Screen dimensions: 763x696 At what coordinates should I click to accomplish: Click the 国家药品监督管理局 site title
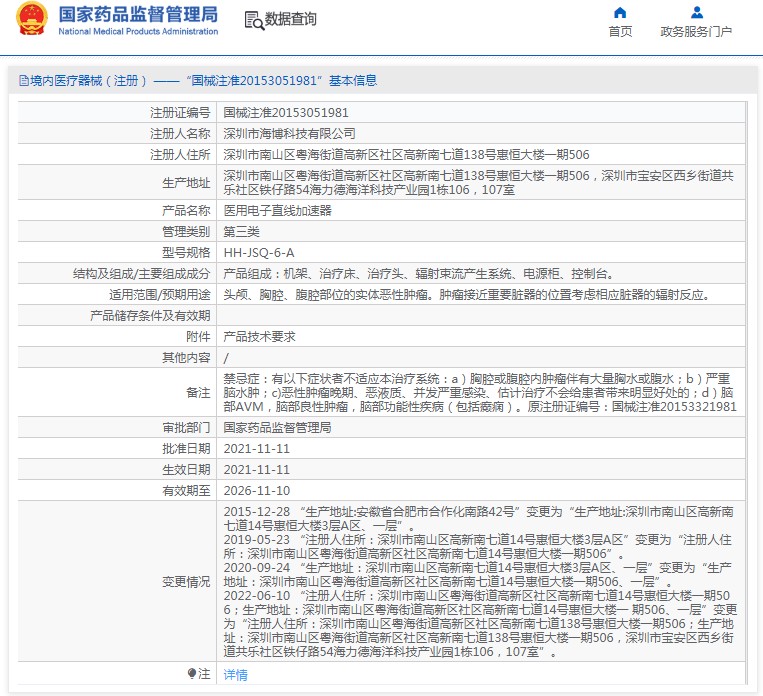coord(138,14)
